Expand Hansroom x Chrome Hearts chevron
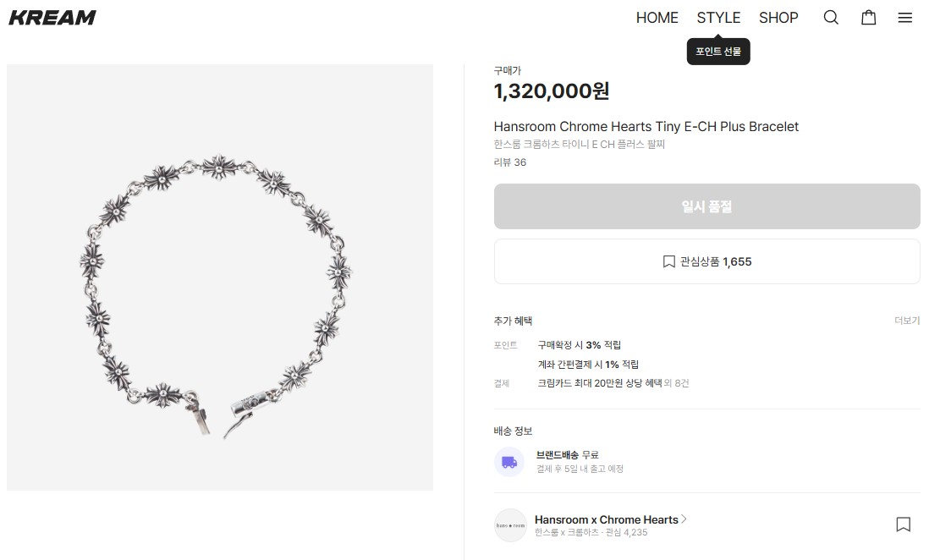Screen dimensions: 929x560 (x=684, y=519)
